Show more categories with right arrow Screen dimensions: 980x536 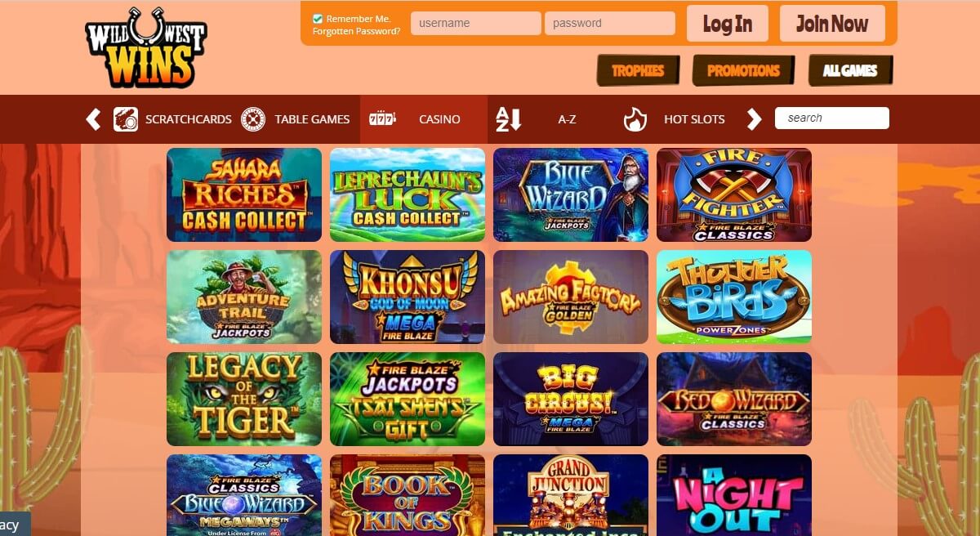pyautogui.click(x=754, y=119)
